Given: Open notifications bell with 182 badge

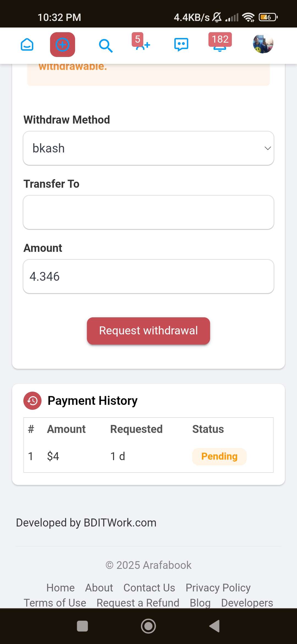Looking at the screenshot, I should click(220, 42).
